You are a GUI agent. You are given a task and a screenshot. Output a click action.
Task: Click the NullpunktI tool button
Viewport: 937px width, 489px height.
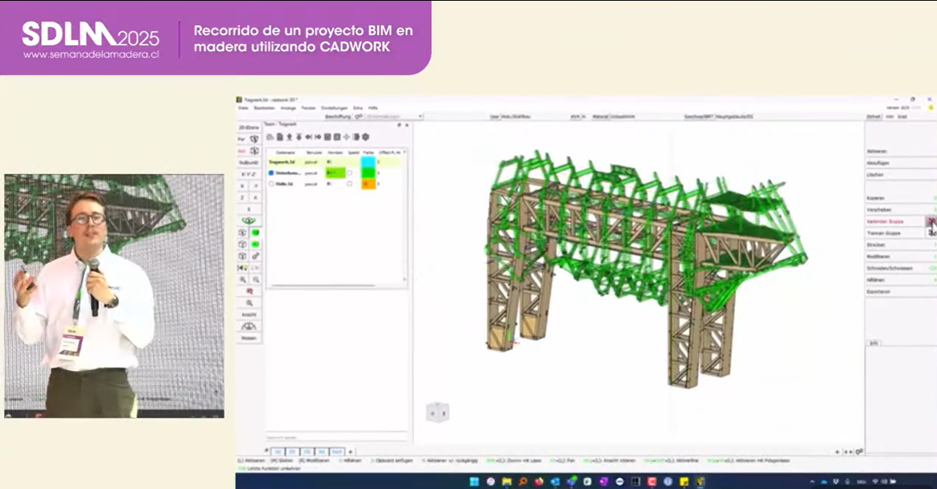tap(248, 162)
